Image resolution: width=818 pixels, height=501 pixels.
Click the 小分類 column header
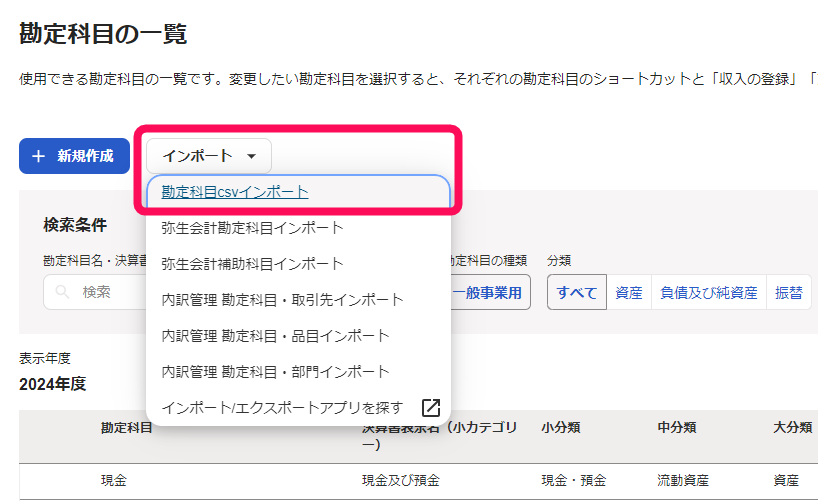pyautogui.click(x=561, y=427)
